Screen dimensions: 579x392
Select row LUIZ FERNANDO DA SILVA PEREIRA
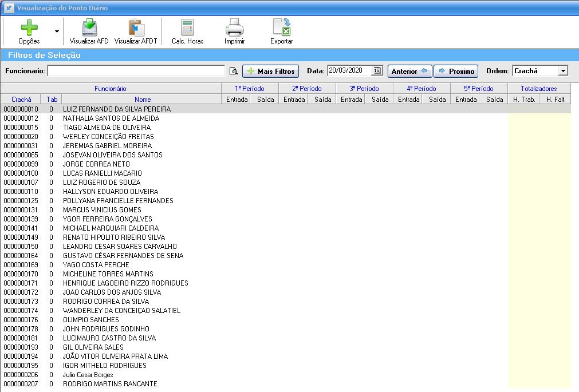(117, 109)
